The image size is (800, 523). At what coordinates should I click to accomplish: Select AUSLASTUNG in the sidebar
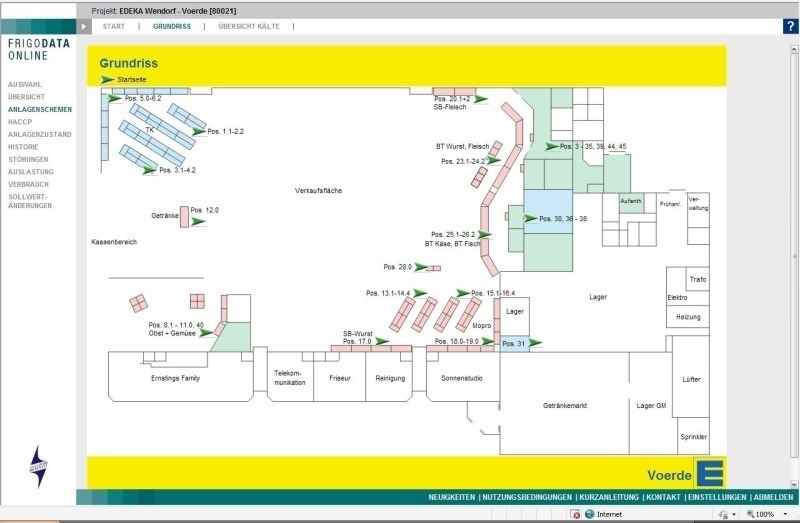point(31,172)
